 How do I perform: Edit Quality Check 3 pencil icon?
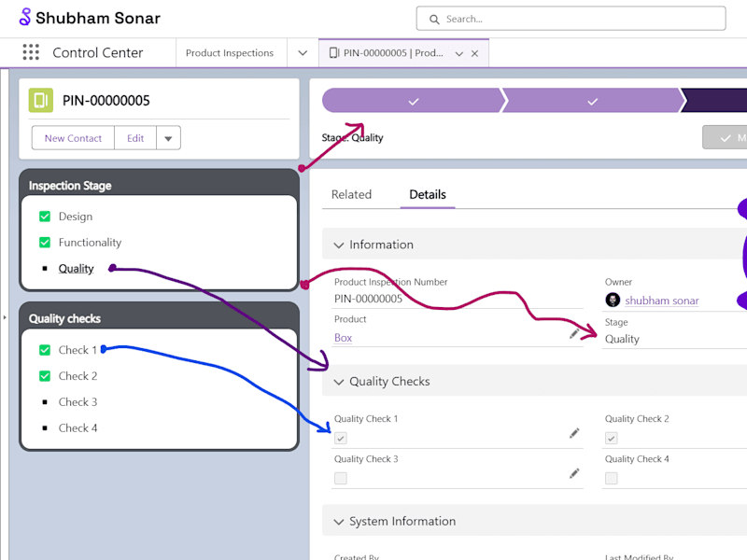pos(574,473)
